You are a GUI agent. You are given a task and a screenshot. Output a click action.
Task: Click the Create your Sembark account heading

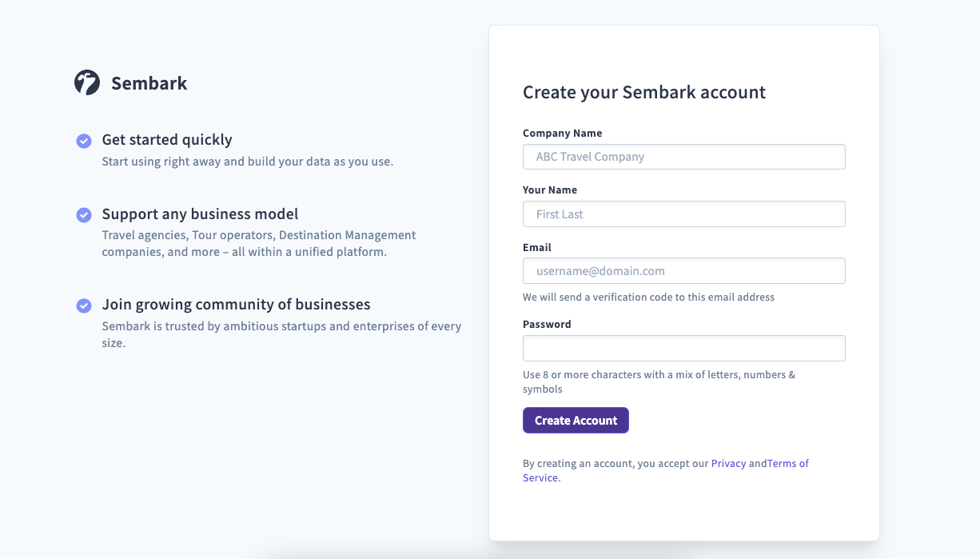coord(643,92)
